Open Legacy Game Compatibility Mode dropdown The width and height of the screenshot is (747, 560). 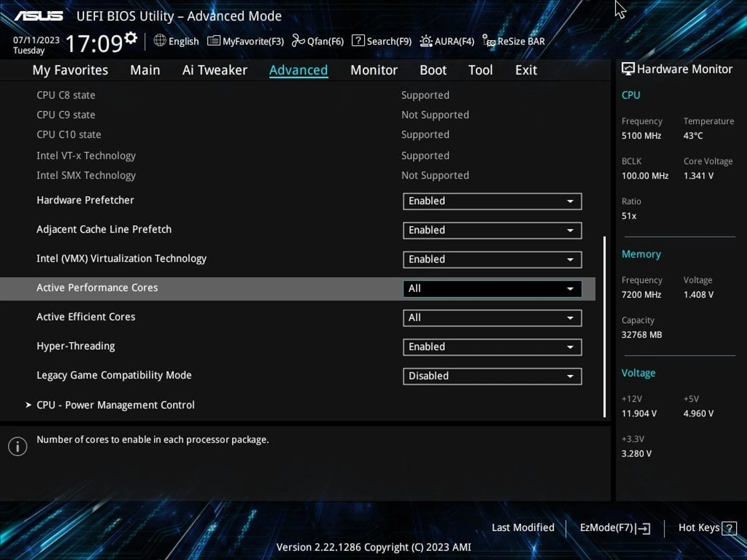click(x=492, y=376)
